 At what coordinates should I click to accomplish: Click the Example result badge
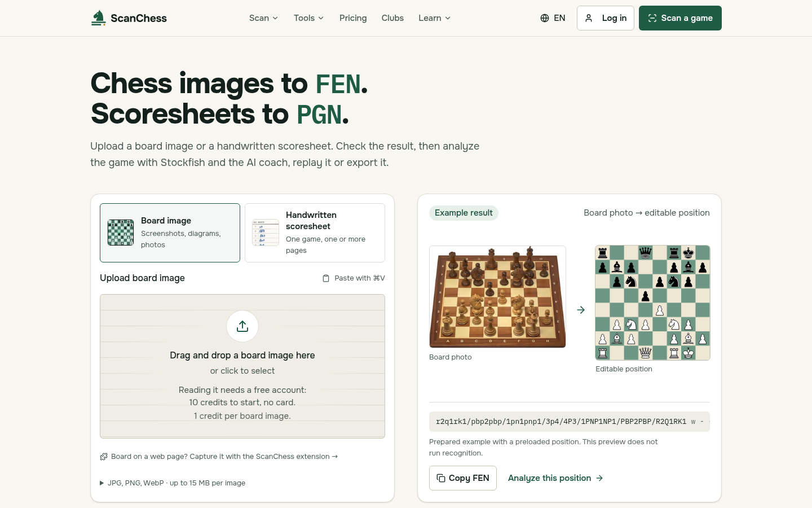(x=464, y=213)
